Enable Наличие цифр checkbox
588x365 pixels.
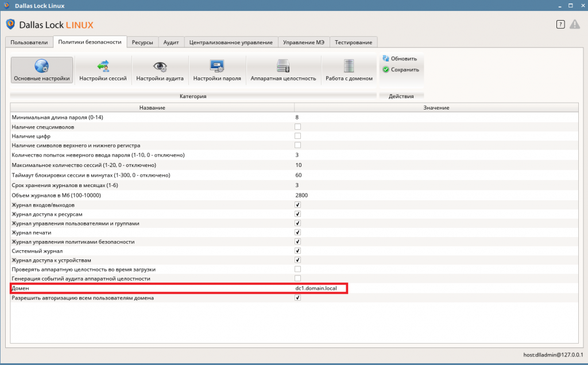click(x=298, y=136)
